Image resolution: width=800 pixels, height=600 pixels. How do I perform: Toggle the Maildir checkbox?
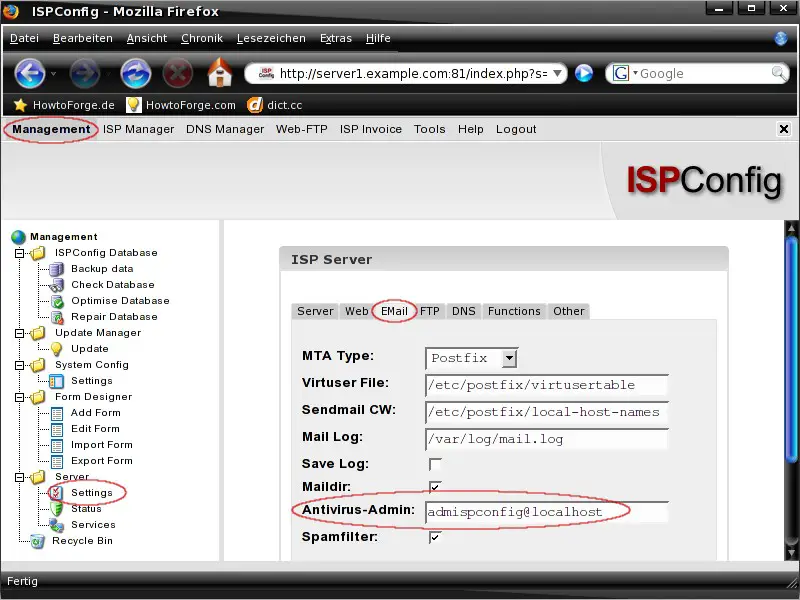(435, 487)
